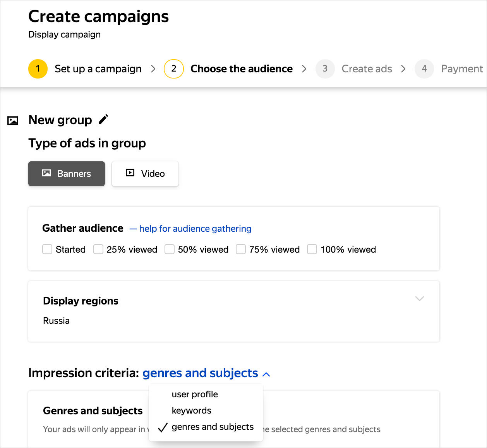
Task: Click the pencil icon to rename New group
Action: point(103,120)
